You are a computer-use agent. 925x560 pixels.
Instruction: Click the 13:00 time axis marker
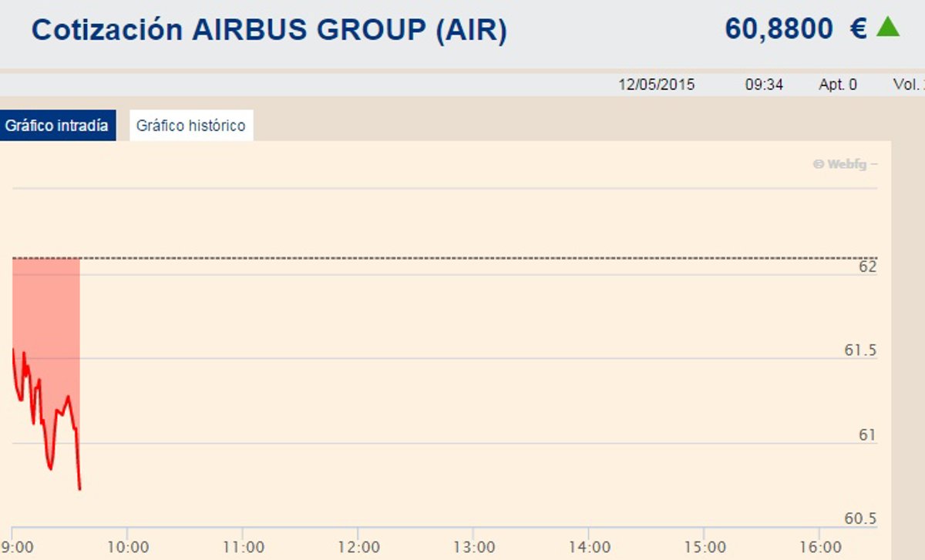[473, 548]
